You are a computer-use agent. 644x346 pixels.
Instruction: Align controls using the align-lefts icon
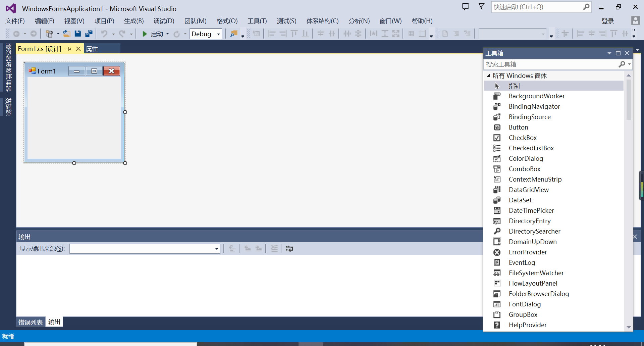click(x=272, y=34)
